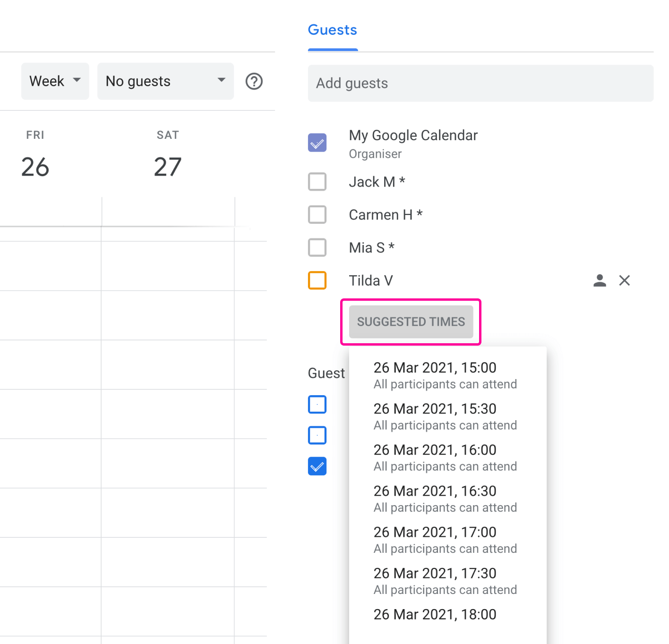669x644 pixels.
Task: Check the box next to Jack M
Action: point(317,182)
